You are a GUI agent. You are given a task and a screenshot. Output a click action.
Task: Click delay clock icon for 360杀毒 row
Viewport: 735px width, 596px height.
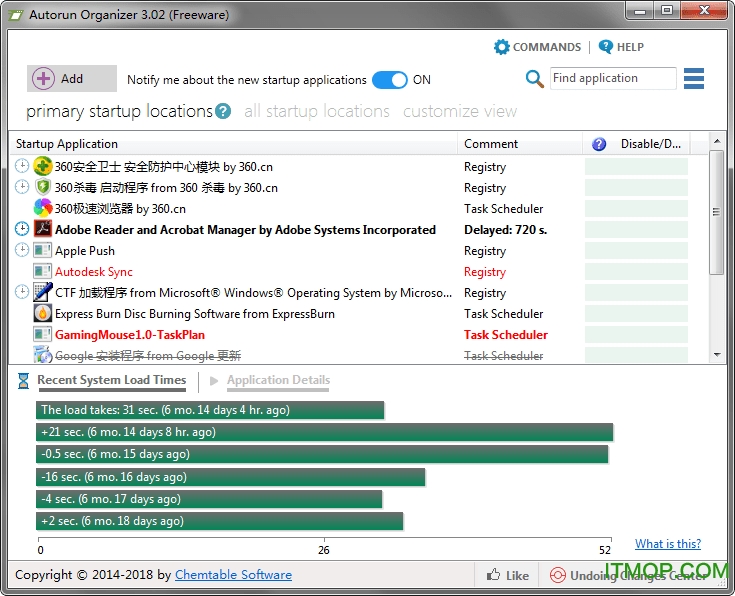pos(22,187)
